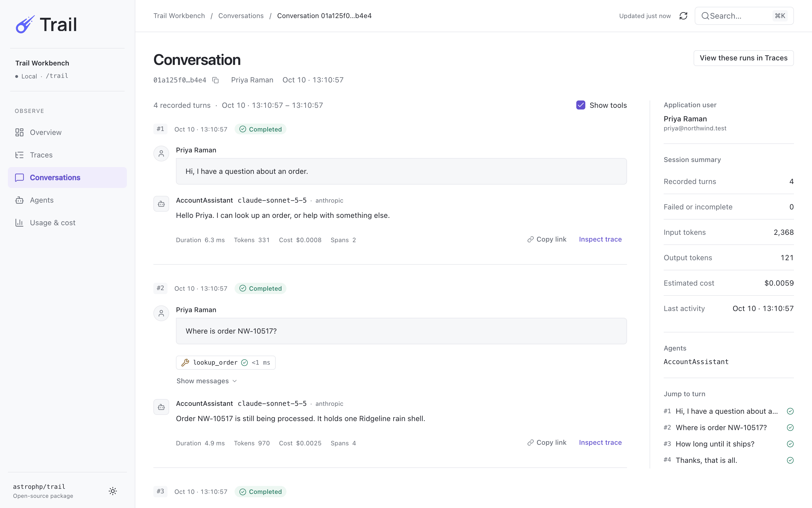Viewport: 812px width, 508px height.
Task: Inspect trace for turn #2
Action: (x=600, y=443)
